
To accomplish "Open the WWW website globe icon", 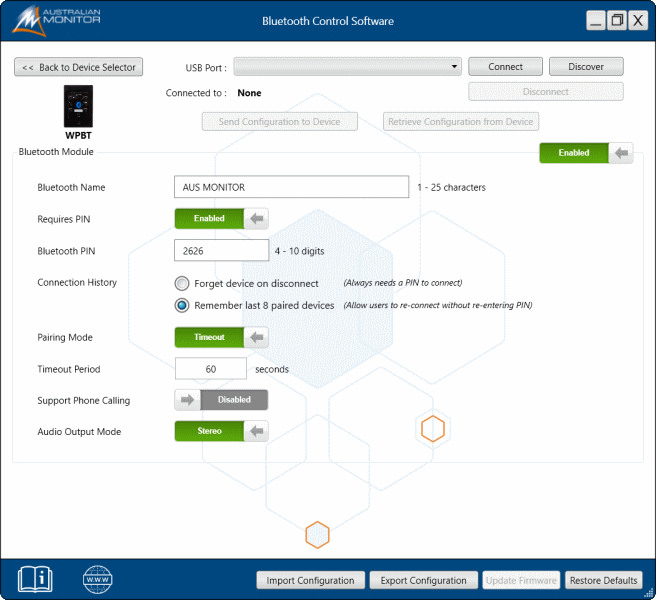I will (97, 578).
